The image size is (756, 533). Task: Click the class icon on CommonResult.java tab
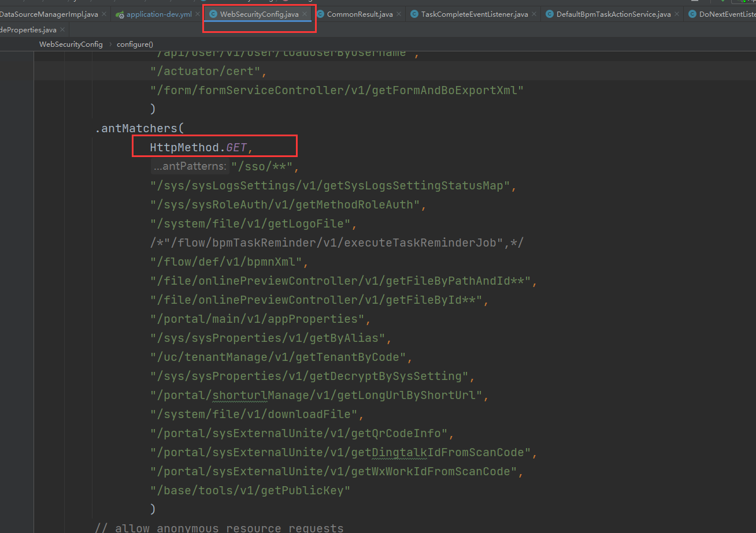pos(320,14)
